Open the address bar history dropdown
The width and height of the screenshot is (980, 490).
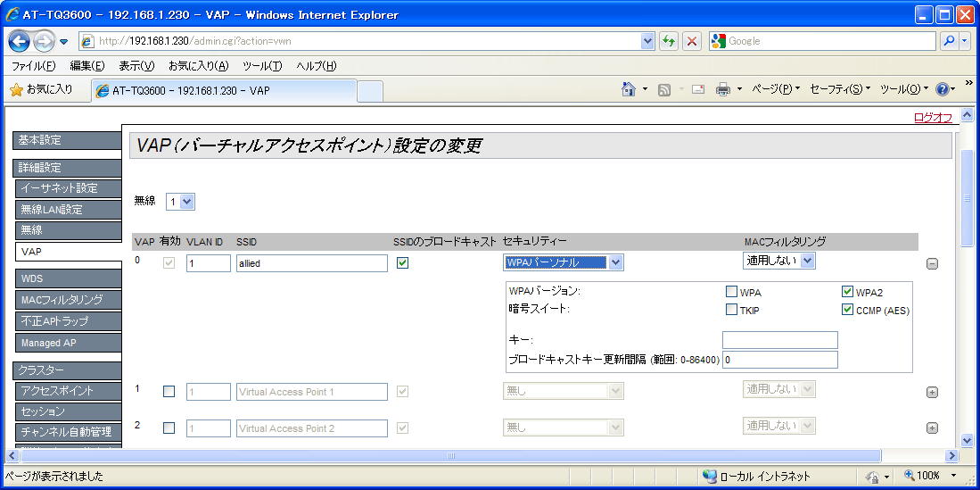point(647,41)
